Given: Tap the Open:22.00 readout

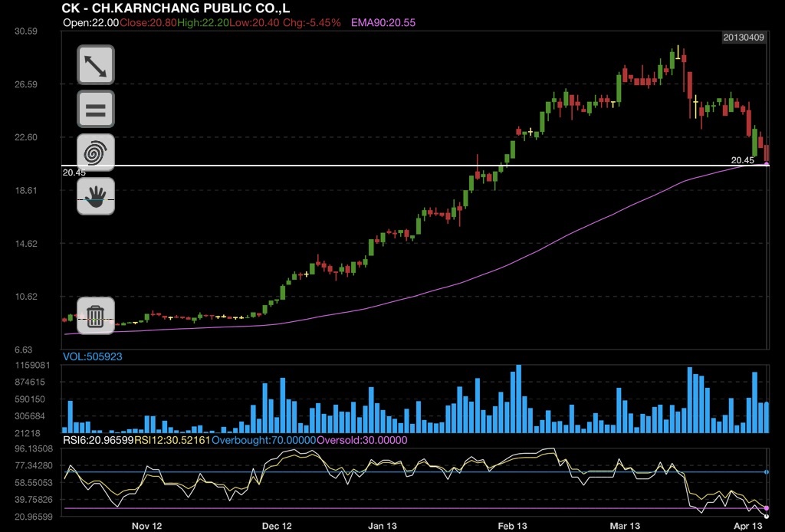Looking at the screenshot, I should (91, 22).
